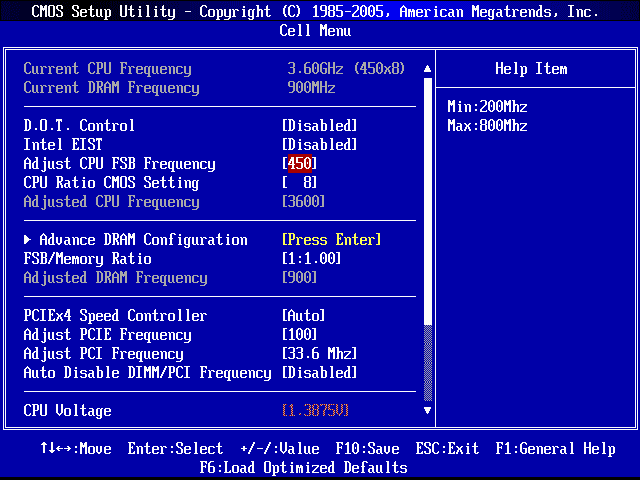Select the CPU Ratio CMOS Setting label
The height and width of the screenshot is (480, 640).
click(111, 183)
